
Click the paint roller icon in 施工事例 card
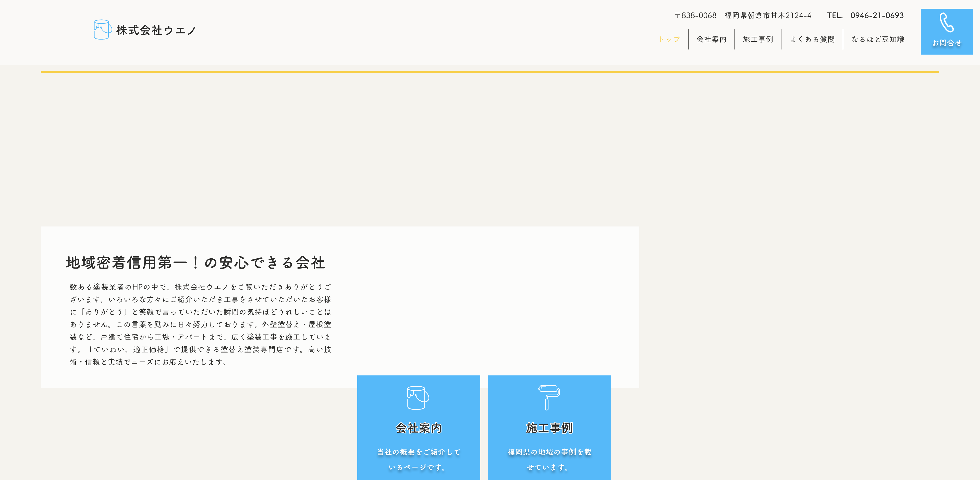(549, 398)
